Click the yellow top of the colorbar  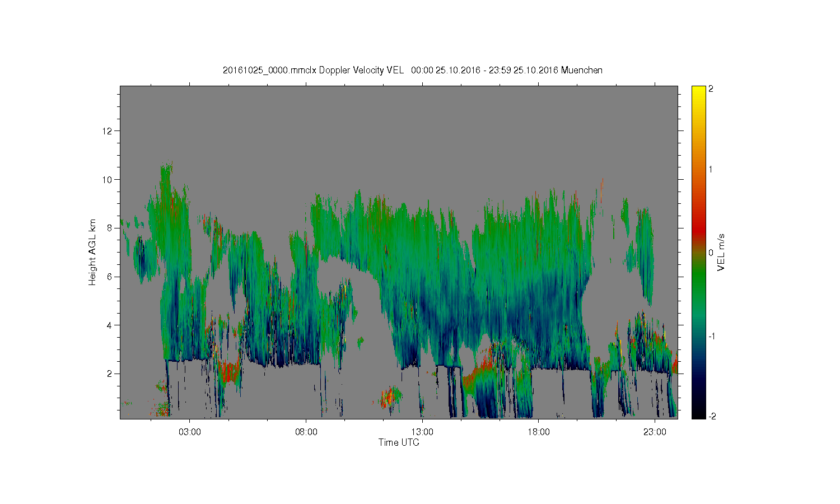tap(698, 90)
